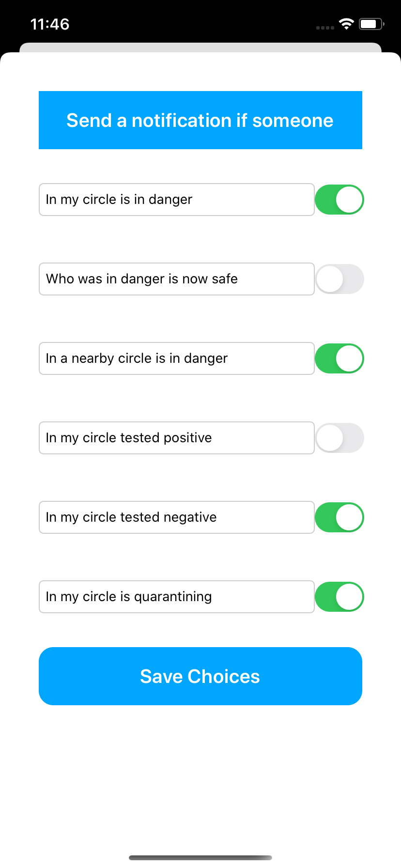Tap the Wi-Fi status icon
Viewport: 401px width, 868px height.
tap(346, 24)
